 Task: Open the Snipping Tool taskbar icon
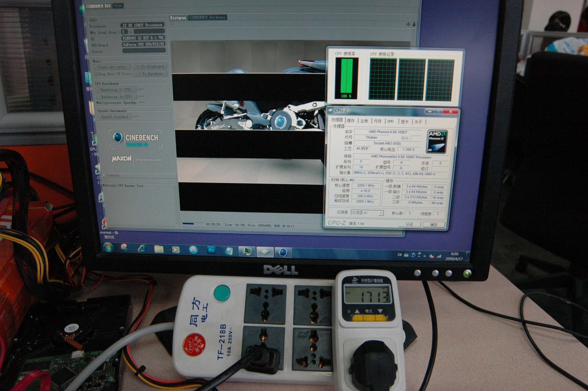(124, 248)
